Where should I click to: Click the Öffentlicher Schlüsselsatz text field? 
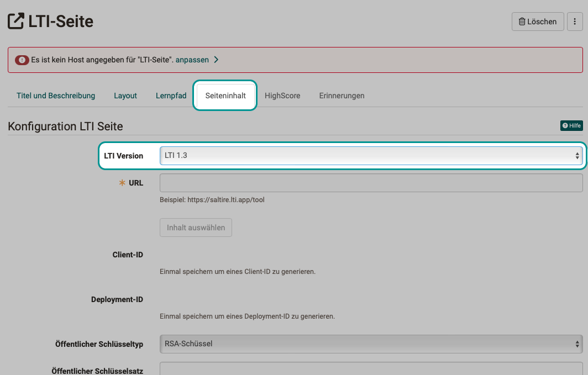coord(371,368)
